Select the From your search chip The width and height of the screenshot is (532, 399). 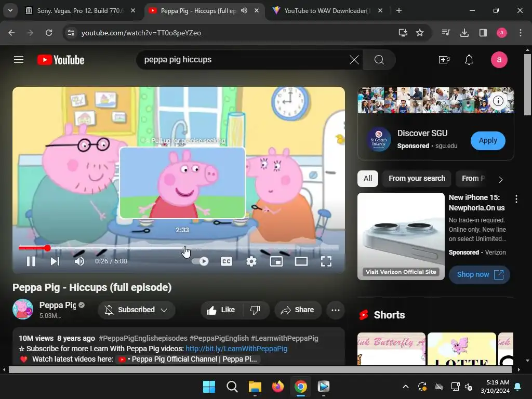(417, 179)
